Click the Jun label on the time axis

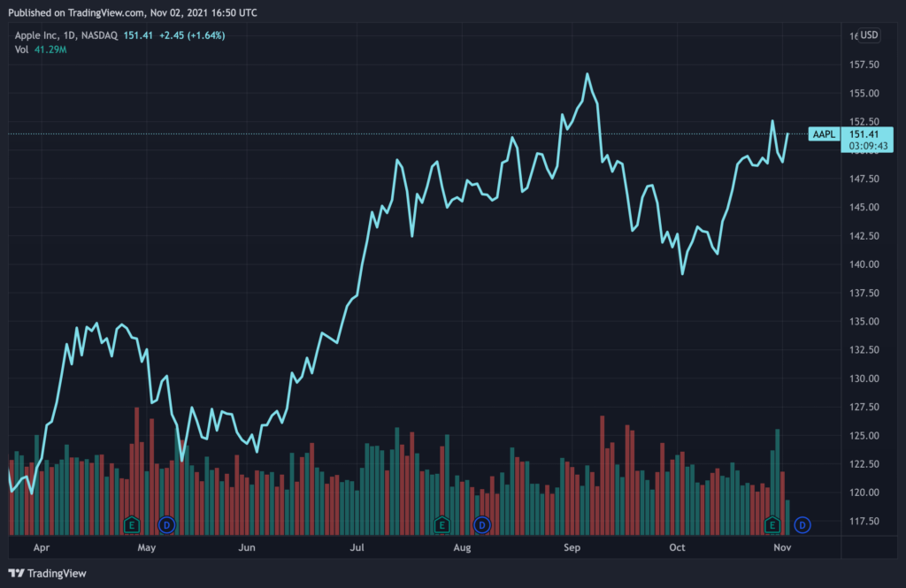pos(247,547)
